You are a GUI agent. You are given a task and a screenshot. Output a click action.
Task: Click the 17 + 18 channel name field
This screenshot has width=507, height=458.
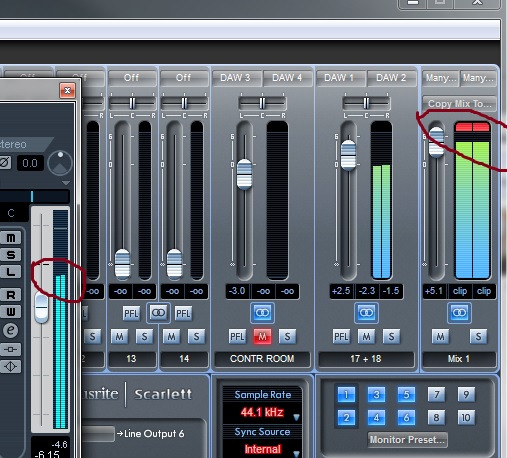click(366, 359)
